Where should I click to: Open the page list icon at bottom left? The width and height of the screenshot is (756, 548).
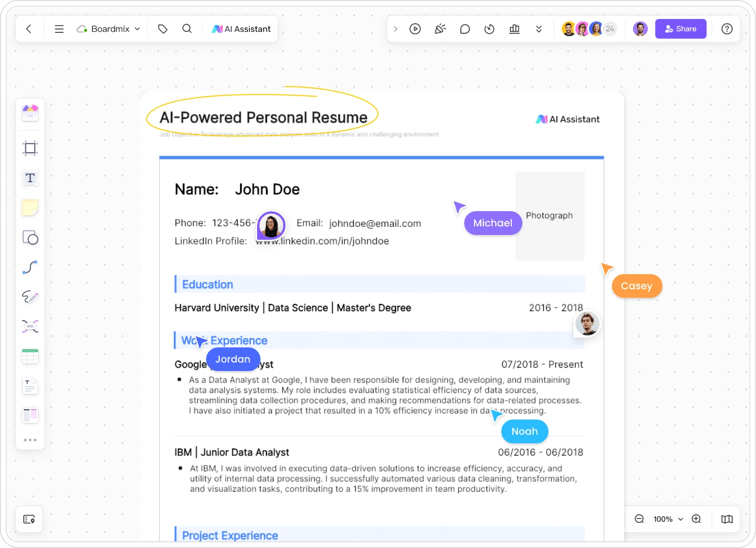[x=29, y=519]
